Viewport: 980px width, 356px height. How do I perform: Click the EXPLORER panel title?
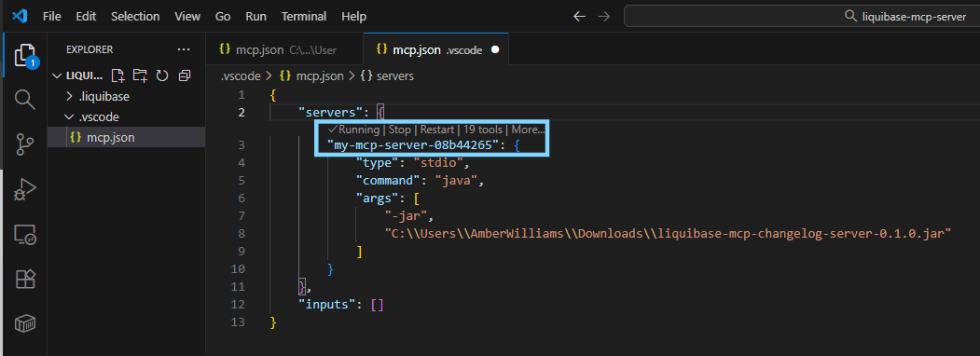point(90,49)
